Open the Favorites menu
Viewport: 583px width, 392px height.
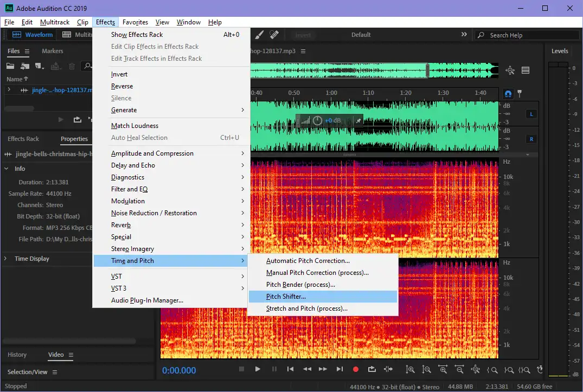[x=136, y=22]
